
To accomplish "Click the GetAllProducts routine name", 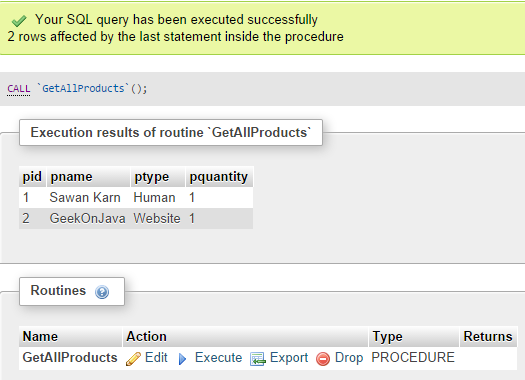I will pos(70,358).
